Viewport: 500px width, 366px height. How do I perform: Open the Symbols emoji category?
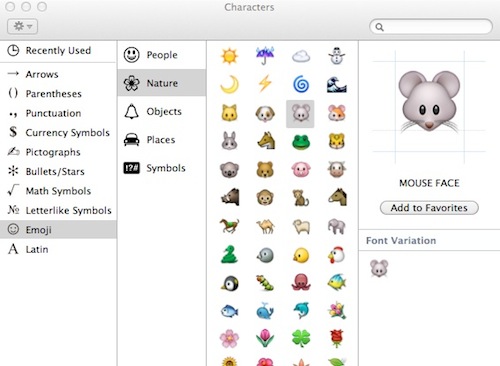162,168
